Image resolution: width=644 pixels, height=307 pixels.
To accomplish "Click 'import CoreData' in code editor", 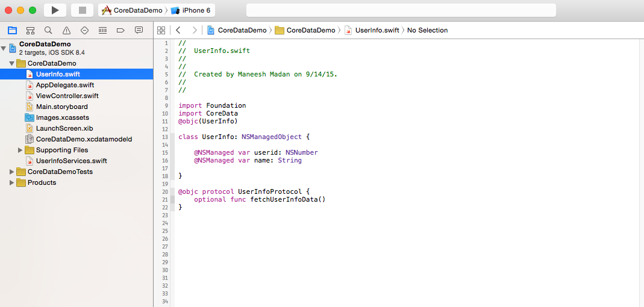I will coord(208,113).
